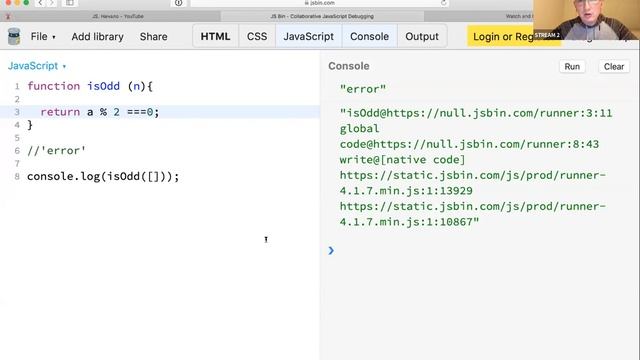Click the comment line //'error'
The width and height of the screenshot is (640, 360).
point(56,151)
